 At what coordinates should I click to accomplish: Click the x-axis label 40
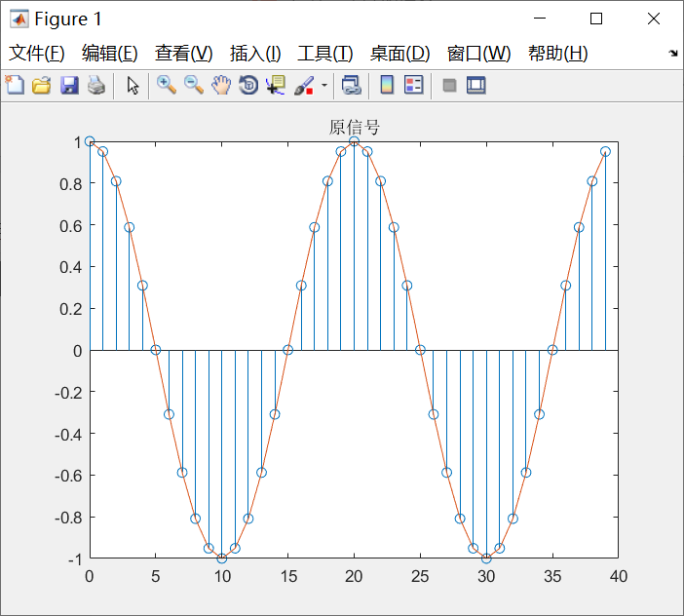[619, 577]
